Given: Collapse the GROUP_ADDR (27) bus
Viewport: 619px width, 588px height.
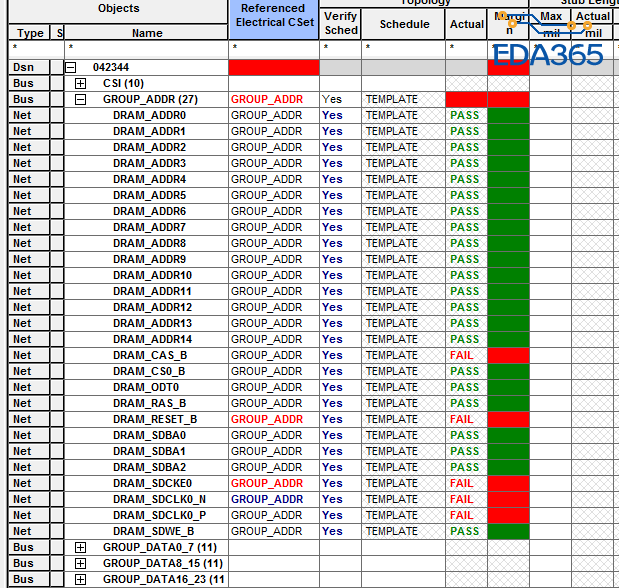Looking at the screenshot, I should [80, 100].
